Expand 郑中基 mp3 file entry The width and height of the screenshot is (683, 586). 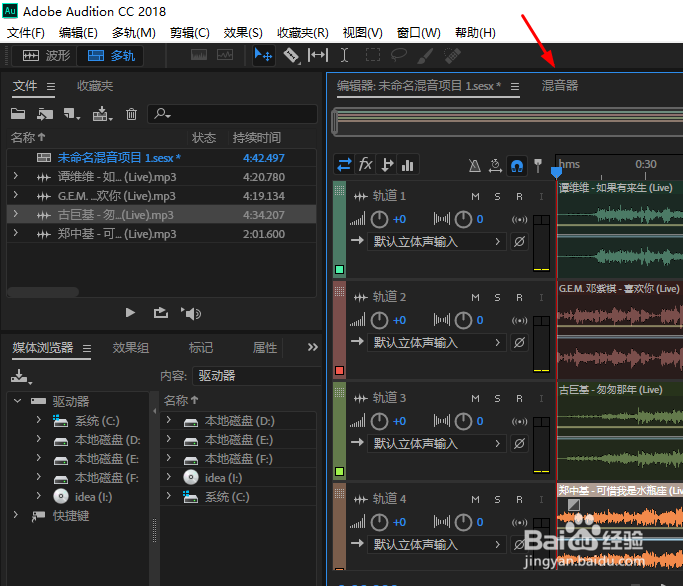tap(16, 233)
